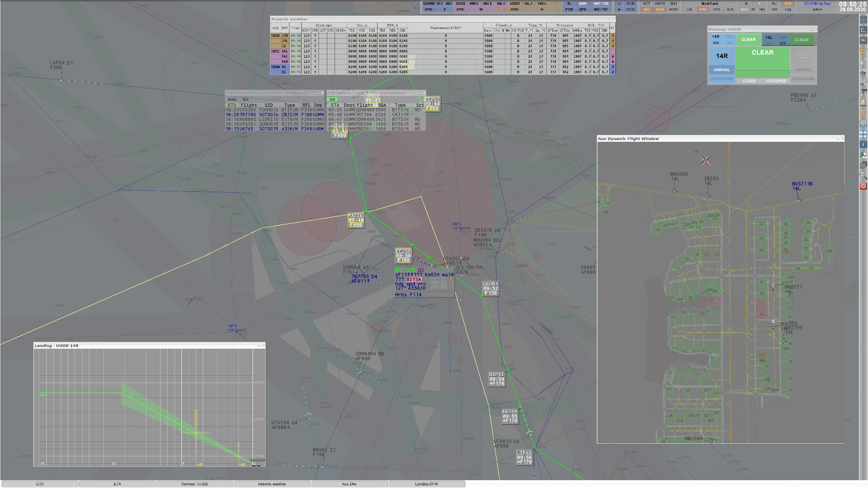Click the red power button icon in the sidebar
This screenshot has width=868, height=488.
coord(863,186)
